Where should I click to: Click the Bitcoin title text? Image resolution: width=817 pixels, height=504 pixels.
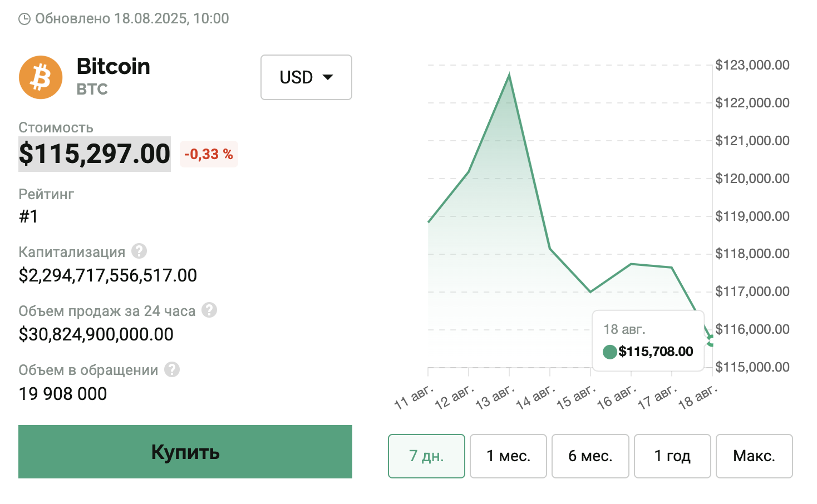tap(114, 67)
